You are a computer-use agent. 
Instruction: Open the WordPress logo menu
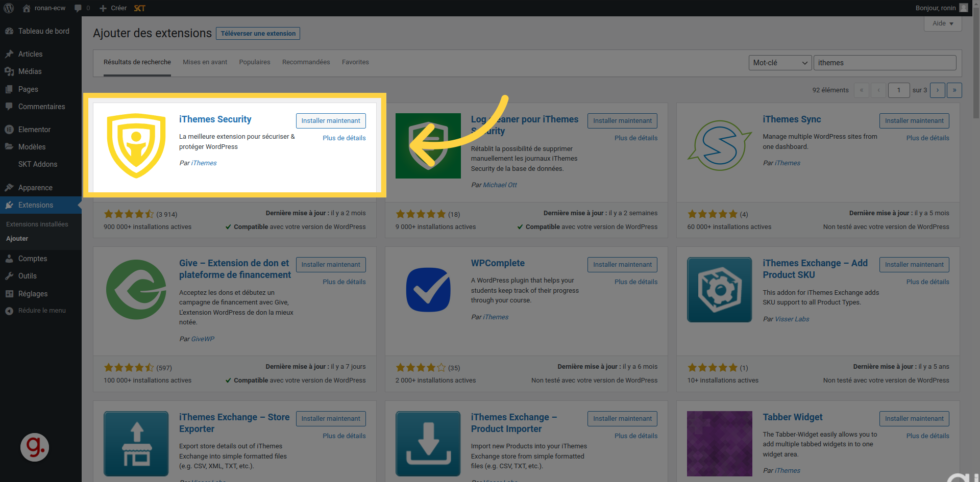(9, 8)
